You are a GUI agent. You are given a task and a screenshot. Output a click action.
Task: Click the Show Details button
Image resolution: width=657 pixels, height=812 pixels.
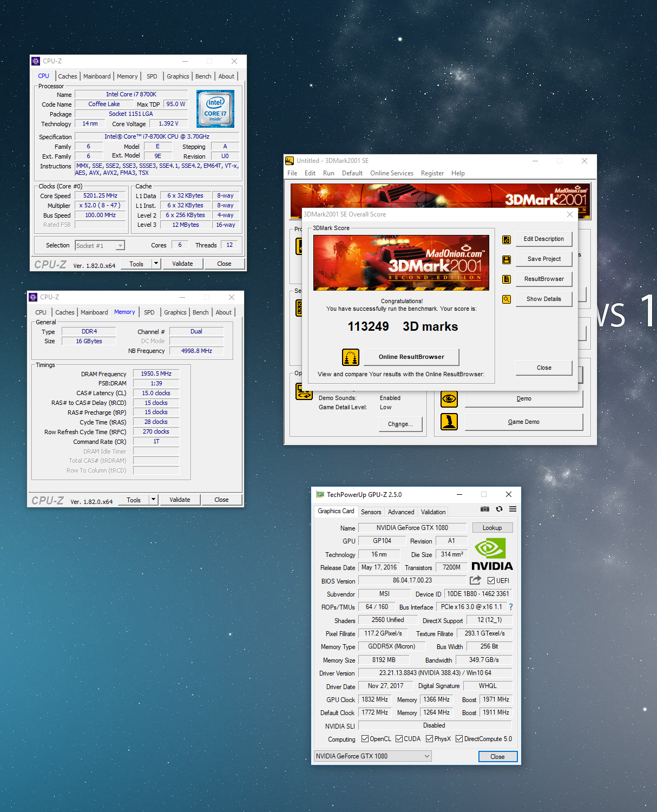(x=544, y=299)
